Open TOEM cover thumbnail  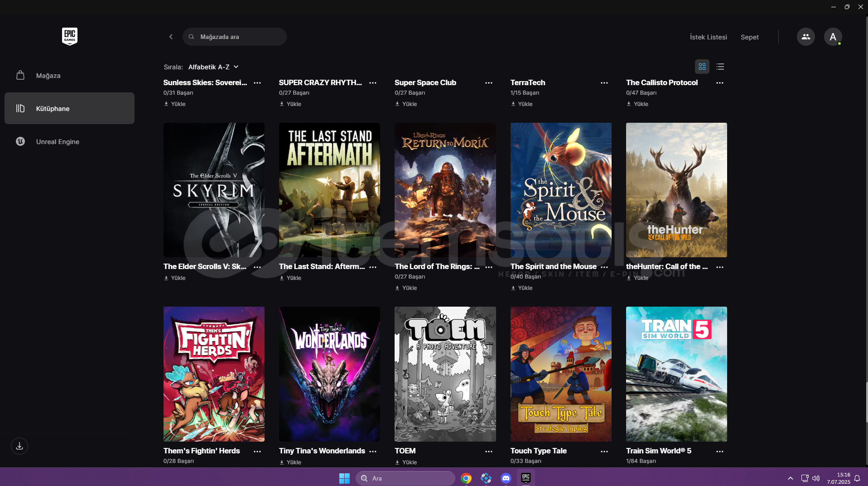[445, 374]
